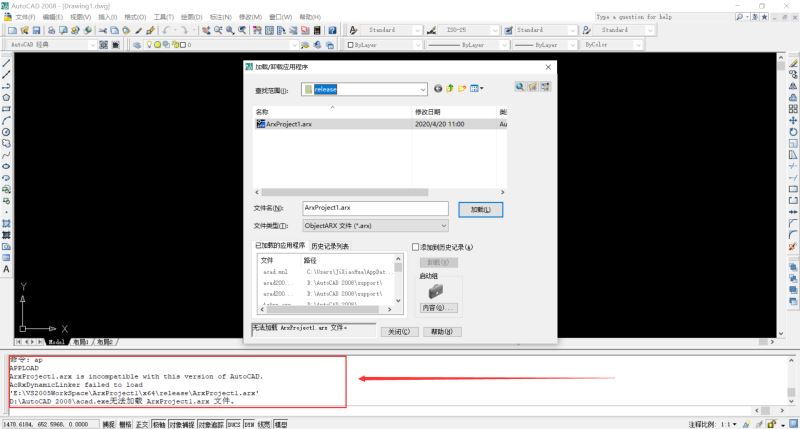Open the 工具(T) menu
Image resolution: width=800 pixels, height=429 pixels.
(164, 17)
